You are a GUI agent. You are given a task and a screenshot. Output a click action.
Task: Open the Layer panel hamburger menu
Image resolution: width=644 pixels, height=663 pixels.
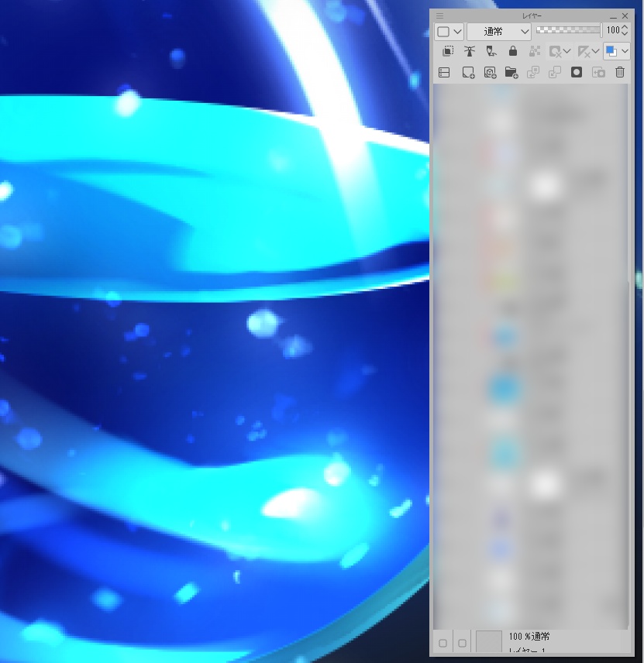(439, 15)
